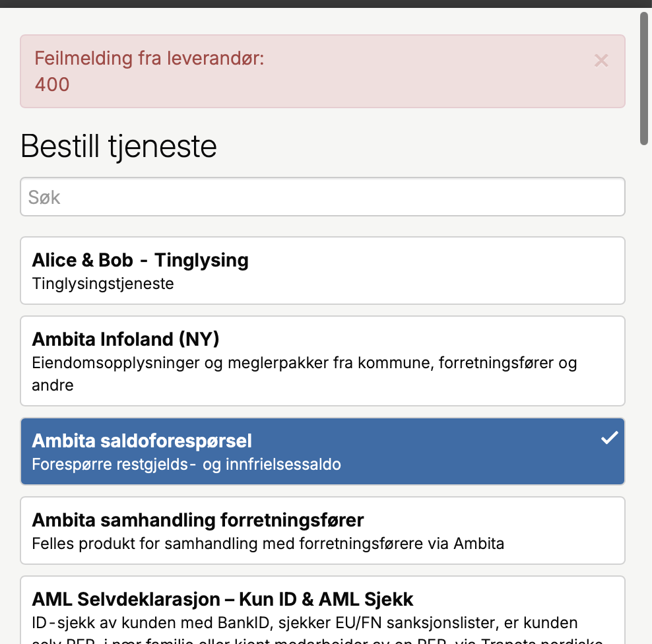652x644 pixels.
Task: Open the Ambita Infoland (NY) service card
Action: (x=323, y=361)
